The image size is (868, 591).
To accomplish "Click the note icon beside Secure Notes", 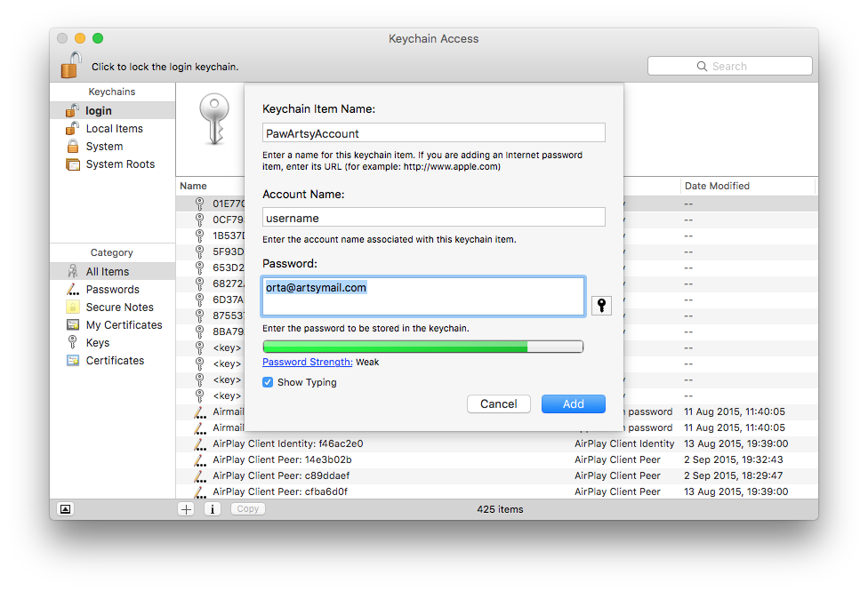I will click(x=73, y=307).
